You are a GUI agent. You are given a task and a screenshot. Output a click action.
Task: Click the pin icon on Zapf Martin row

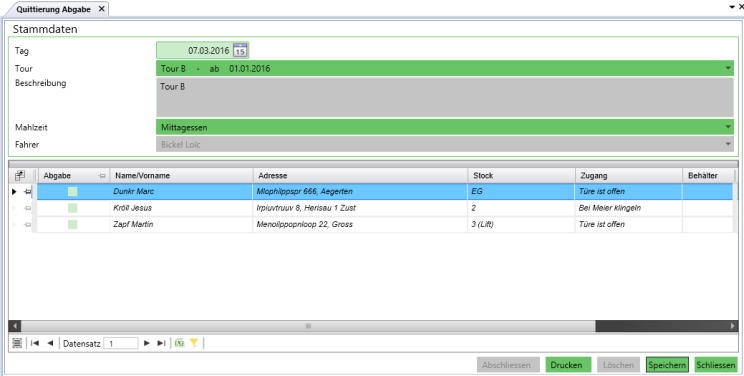[x=28, y=224]
